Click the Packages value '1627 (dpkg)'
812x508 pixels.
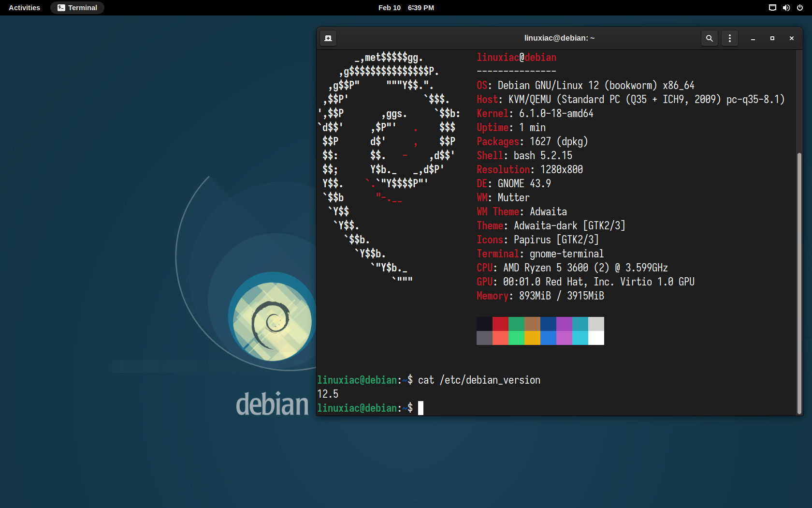point(559,142)
